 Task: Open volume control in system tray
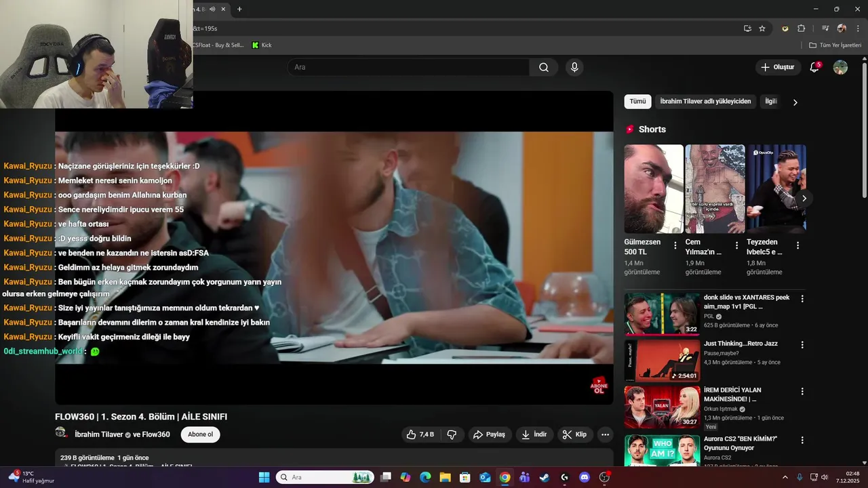coord(825,477)
